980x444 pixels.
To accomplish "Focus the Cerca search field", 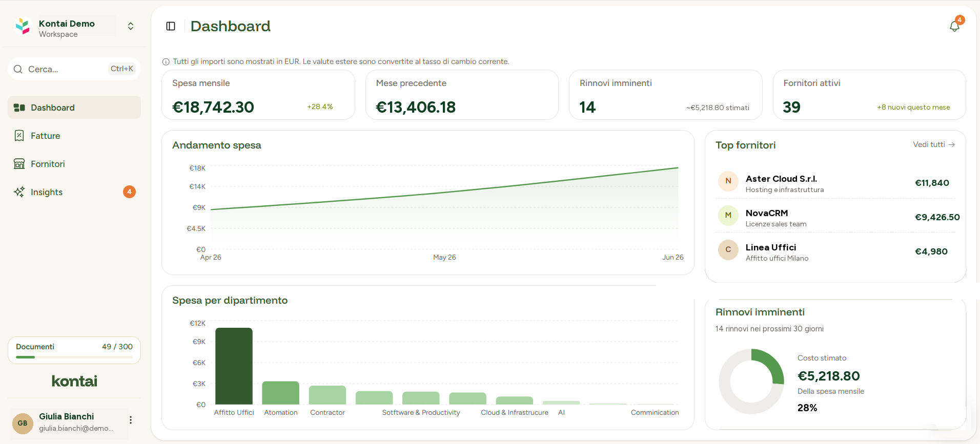I will click(74, 69).
